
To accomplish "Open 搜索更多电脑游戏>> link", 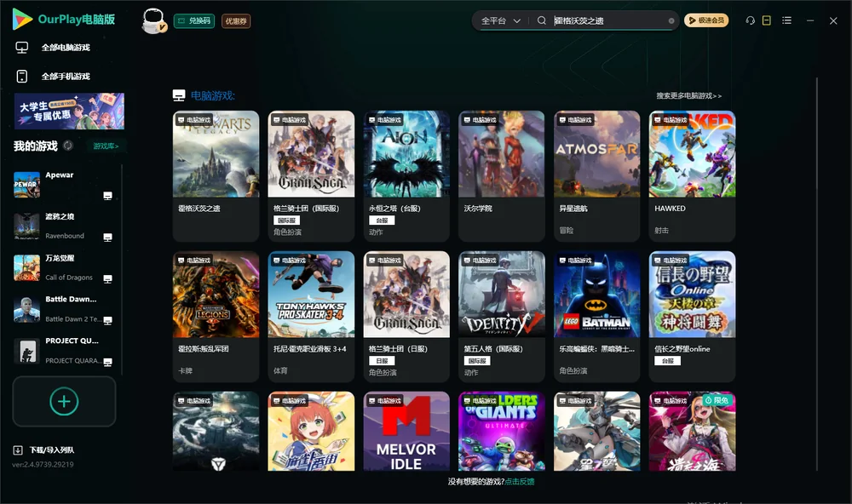I will tap(688, 96).
